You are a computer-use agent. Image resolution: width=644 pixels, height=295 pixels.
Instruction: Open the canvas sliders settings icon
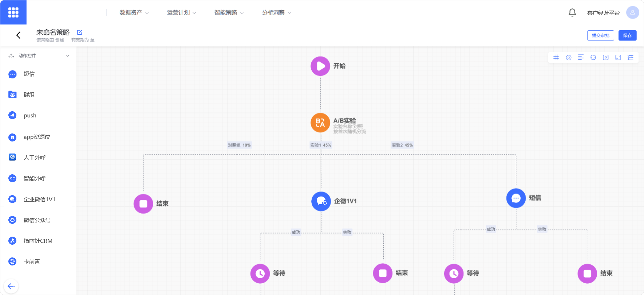pos(631,57)
